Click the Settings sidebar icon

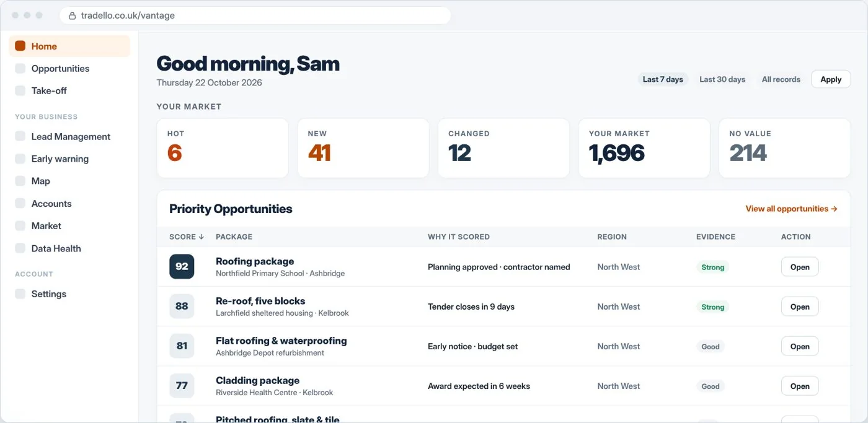(20, 294)
